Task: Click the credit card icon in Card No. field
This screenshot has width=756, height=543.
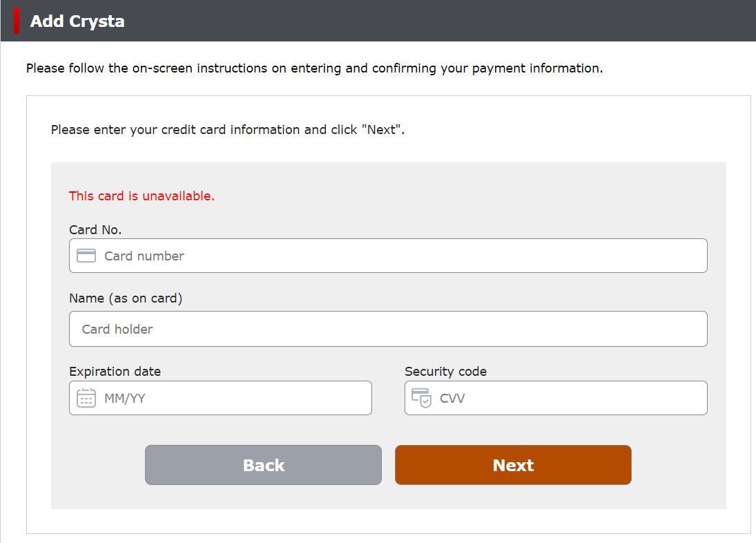Action: point(86,256)
